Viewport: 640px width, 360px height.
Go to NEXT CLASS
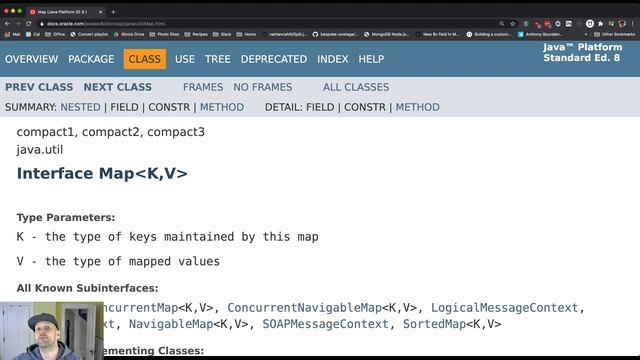coord(118,87)
